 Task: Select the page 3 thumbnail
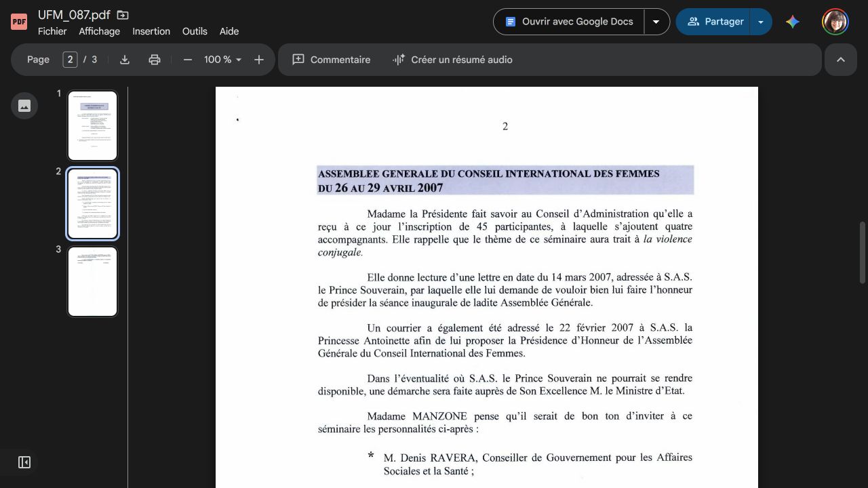coord(92,281)
